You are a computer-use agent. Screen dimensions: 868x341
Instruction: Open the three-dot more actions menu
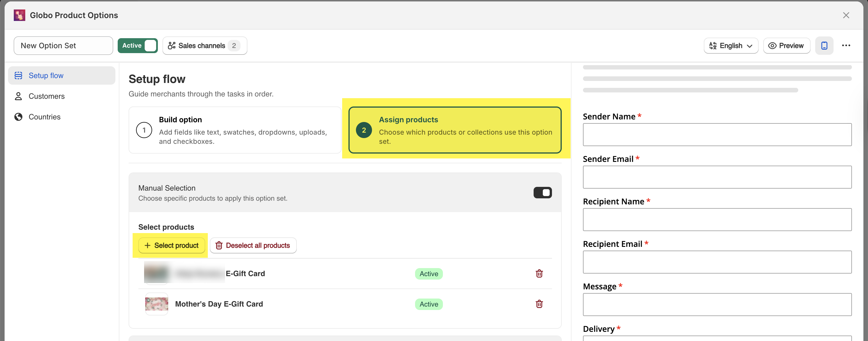pos(846,45)
